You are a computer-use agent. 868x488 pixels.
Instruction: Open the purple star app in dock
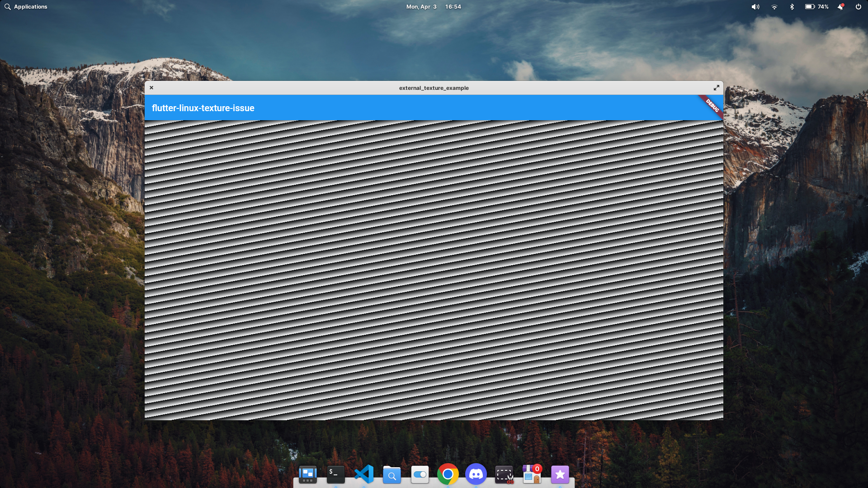click(560, 474)
